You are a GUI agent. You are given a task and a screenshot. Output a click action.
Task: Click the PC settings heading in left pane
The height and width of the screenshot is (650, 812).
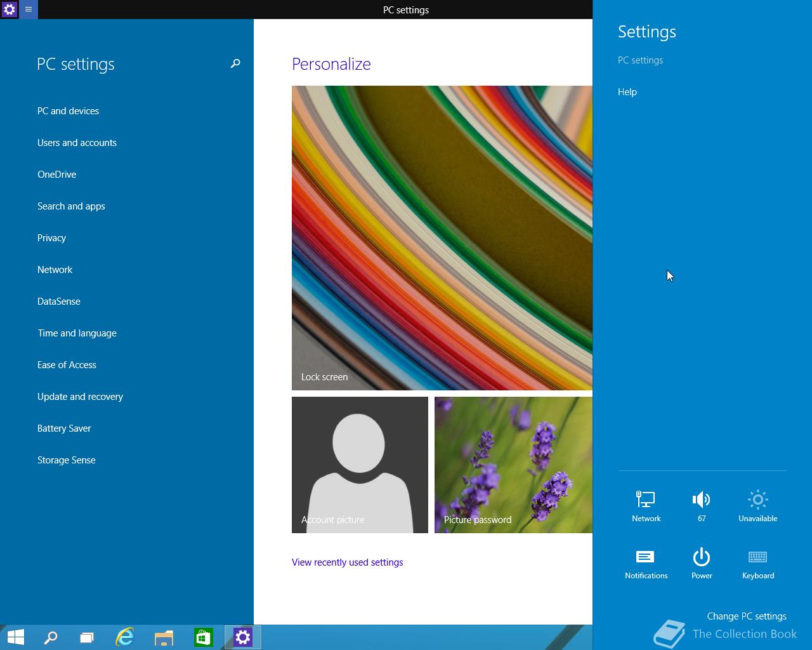75,64
